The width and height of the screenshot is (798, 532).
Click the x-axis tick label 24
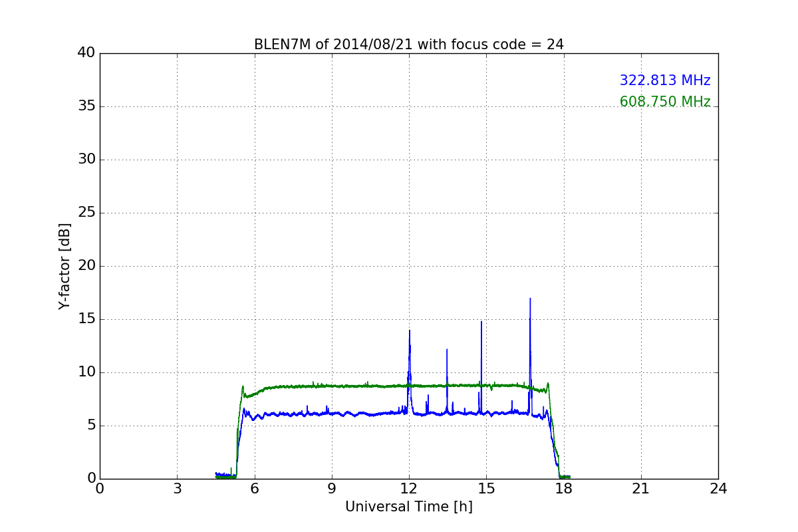[x=718, y=489]
